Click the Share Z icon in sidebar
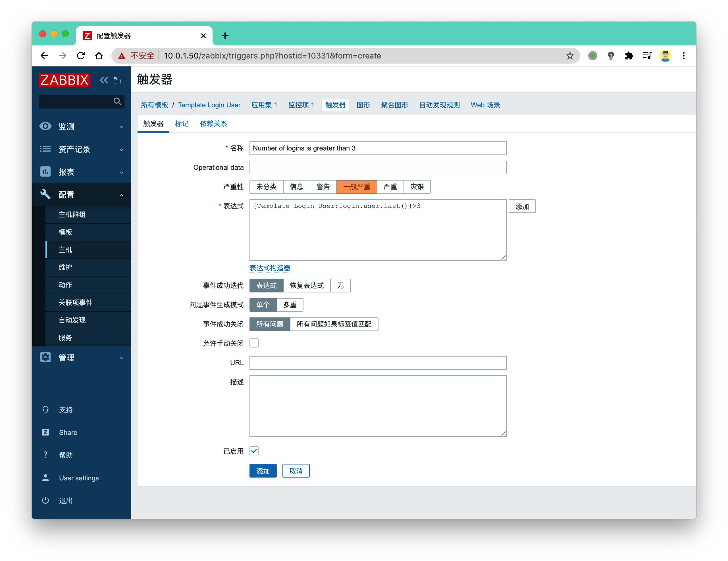 point(45,432)
